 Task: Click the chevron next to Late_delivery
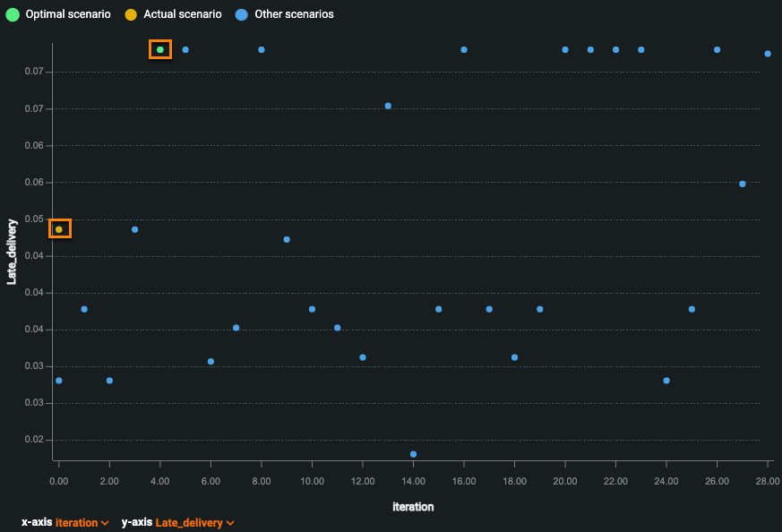coord(231,523)
